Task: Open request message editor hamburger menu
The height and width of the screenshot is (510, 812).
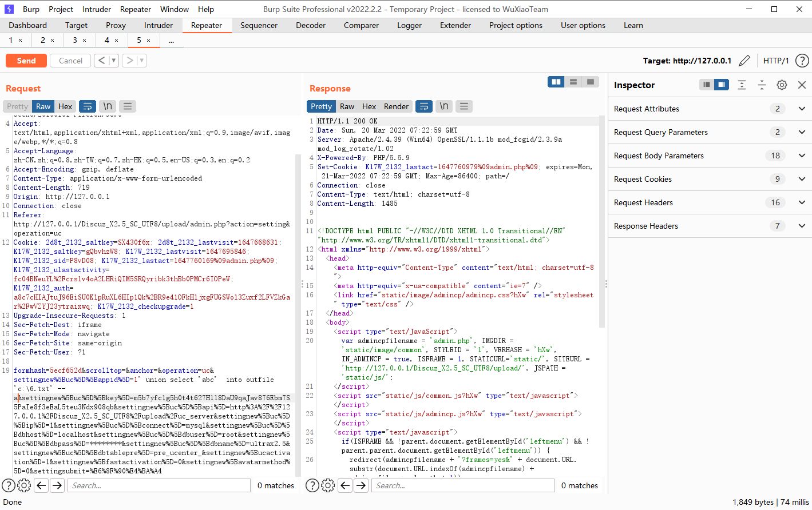Action: [x=128, y=106]
